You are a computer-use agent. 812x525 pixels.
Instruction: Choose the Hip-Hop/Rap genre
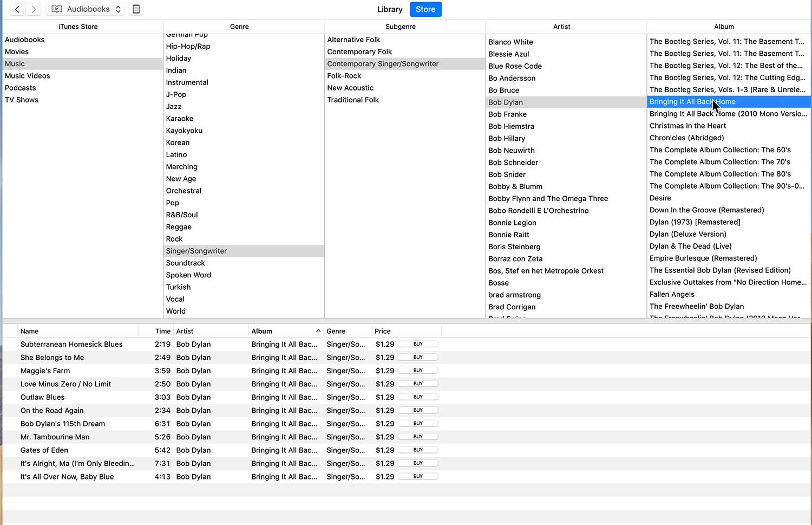coord(244,46)
